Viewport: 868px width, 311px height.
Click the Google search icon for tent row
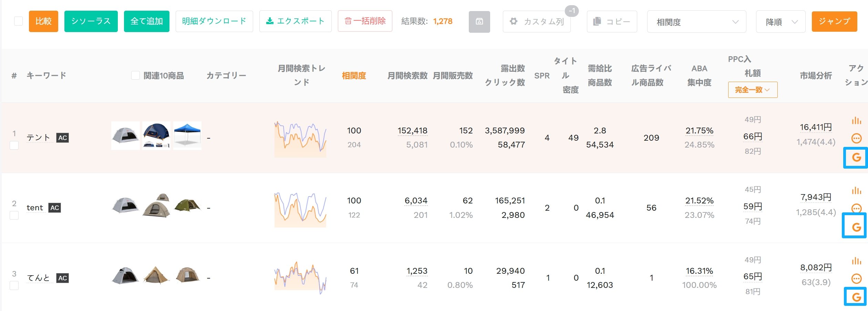pos(856,227)
